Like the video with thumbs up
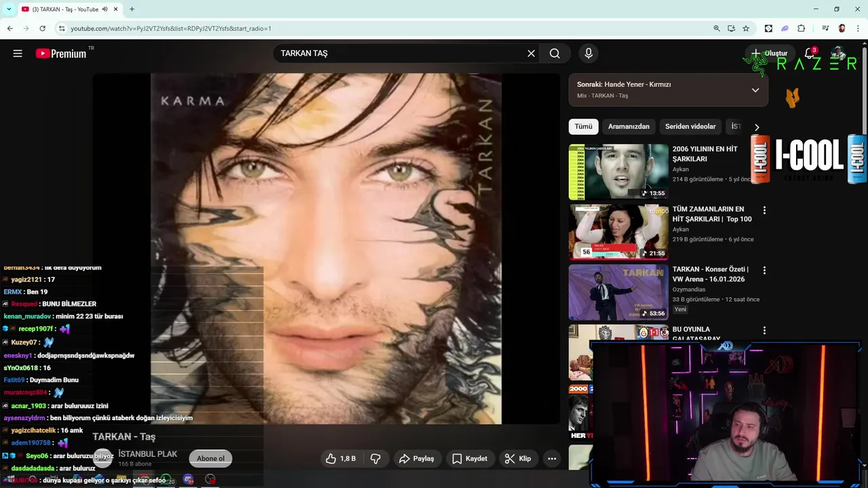Viewport: 868px width, 488px height. 340,459
